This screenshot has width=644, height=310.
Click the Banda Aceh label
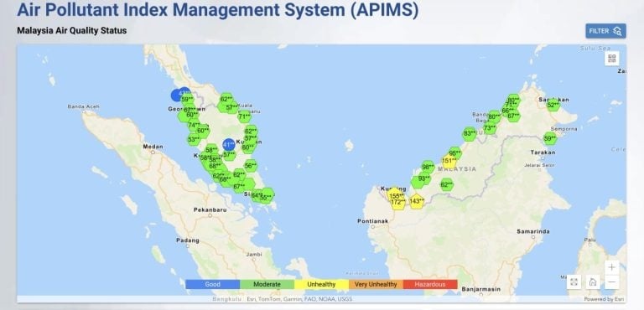click(83, 106)
